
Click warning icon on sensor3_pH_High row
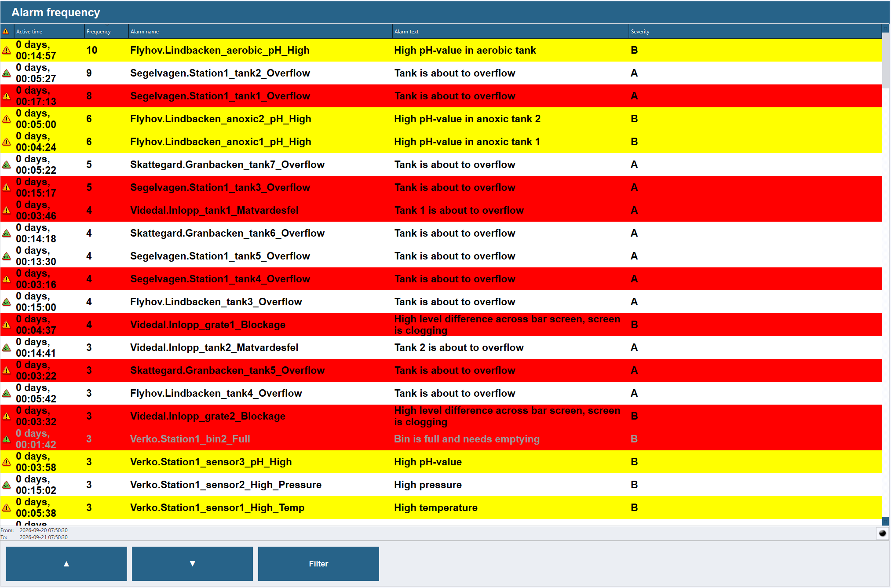[x=7, y=462]
